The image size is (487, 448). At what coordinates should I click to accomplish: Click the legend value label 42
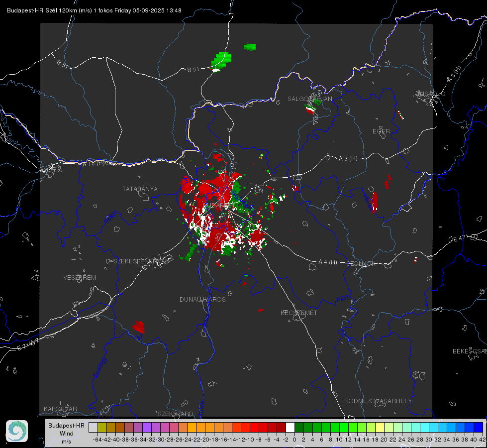[x=482, y=440]
